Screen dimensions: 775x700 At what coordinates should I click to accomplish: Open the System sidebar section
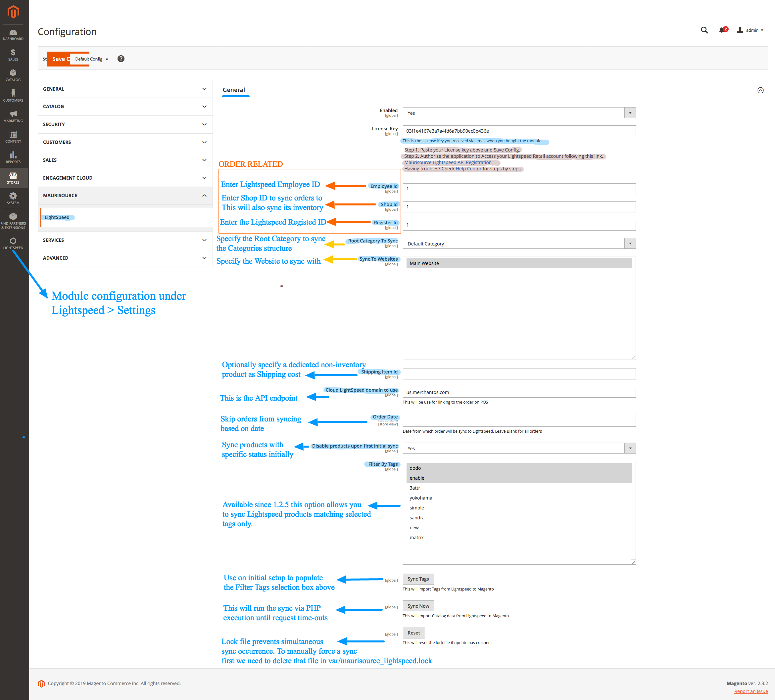13,197
